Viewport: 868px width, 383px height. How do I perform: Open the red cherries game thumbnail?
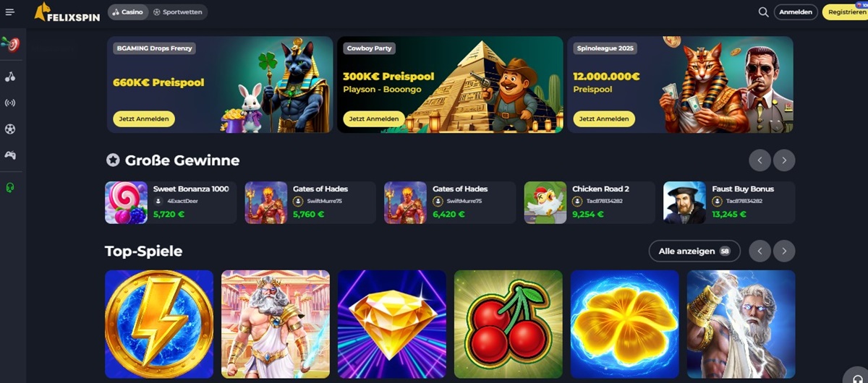coord(508,324)
